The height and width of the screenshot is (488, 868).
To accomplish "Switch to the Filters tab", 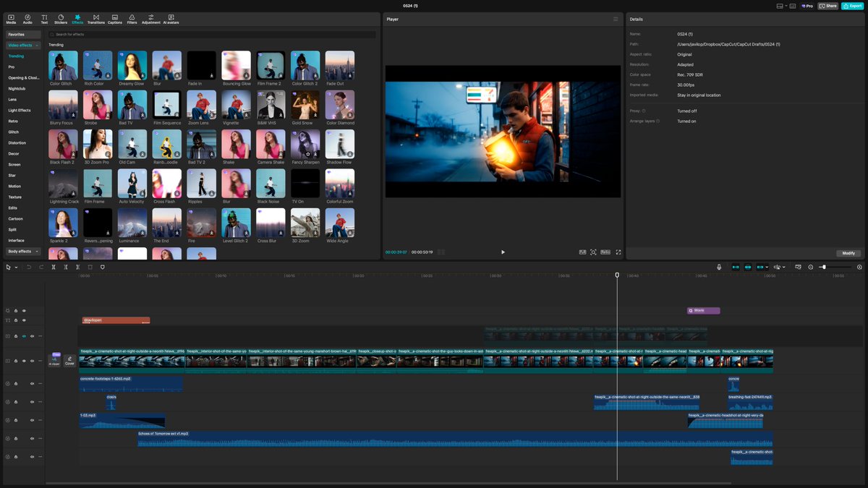I will pyautogui.click(x=132, y=18).
